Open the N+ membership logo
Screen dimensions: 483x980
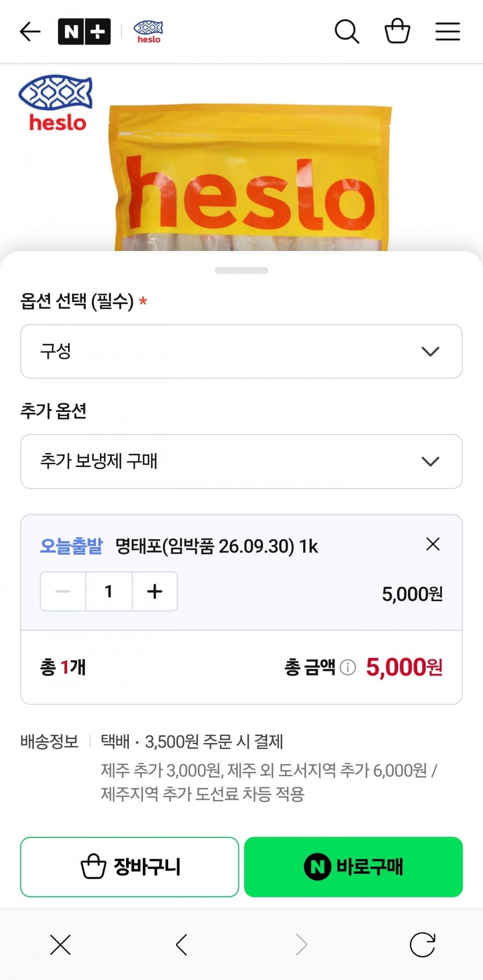(x=84, y=32)
